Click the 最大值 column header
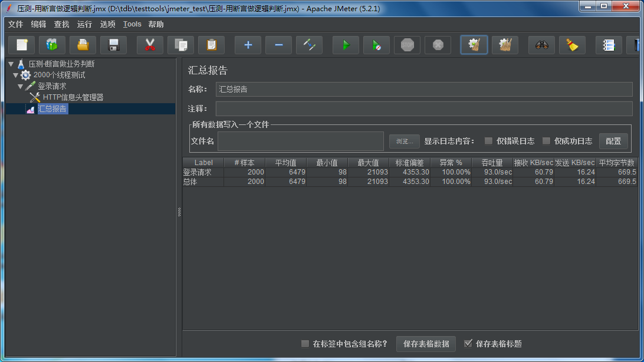 (x=369, y=163)
